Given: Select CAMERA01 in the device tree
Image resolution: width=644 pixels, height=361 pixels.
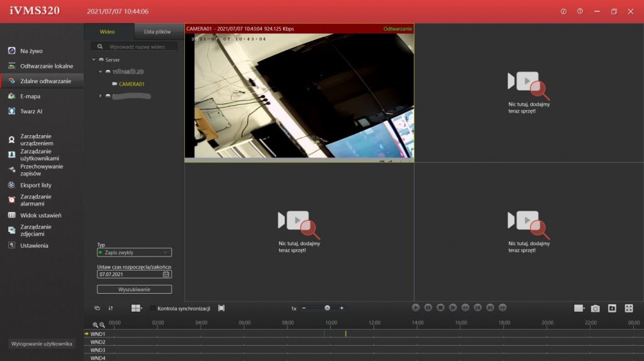Looking at the screenshot, I should (x=131, y=84).
